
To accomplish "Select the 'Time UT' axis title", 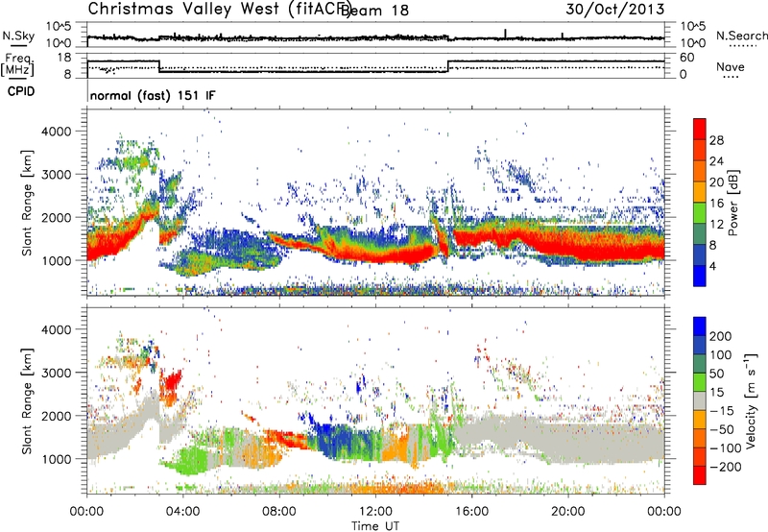I will tap(375, 526).
